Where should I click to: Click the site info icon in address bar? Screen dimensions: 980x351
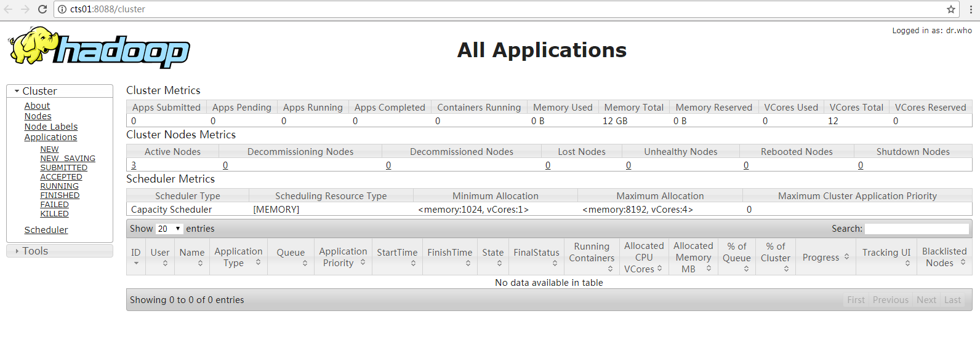click(62, 9)
